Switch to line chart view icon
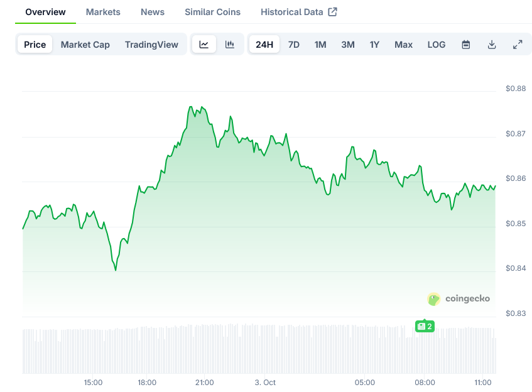 point(204,45)
